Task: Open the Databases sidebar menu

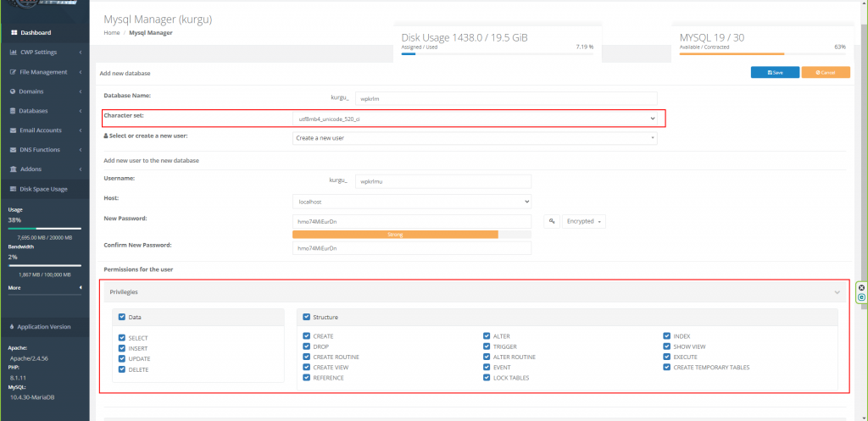Action: (44, 111)
